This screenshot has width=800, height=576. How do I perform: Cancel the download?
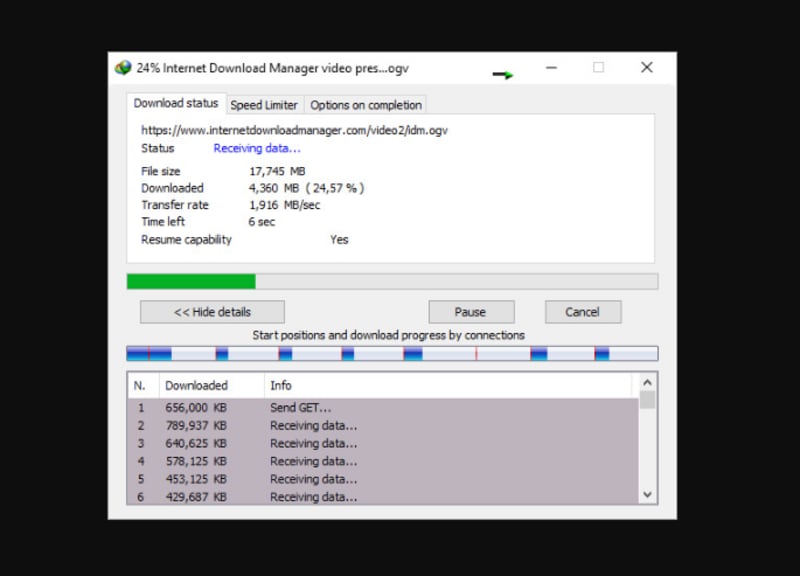pyautogui.click(x=583, y=312)
